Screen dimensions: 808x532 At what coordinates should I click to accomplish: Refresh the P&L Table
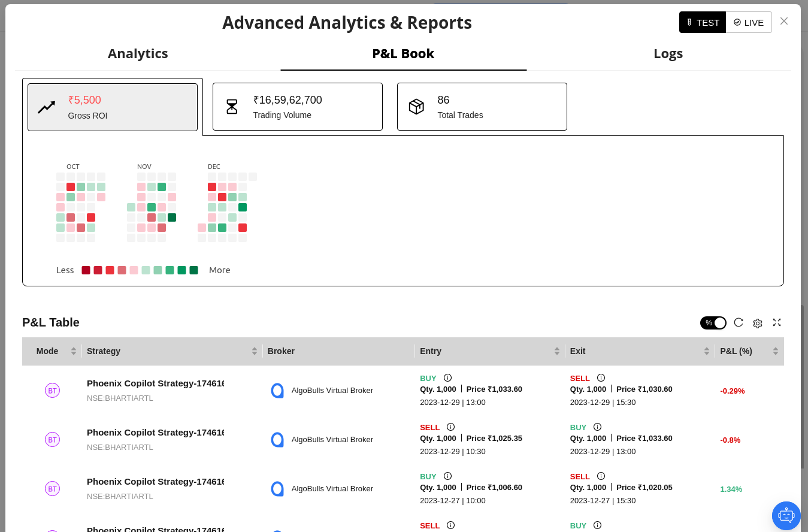coord(739,323)
